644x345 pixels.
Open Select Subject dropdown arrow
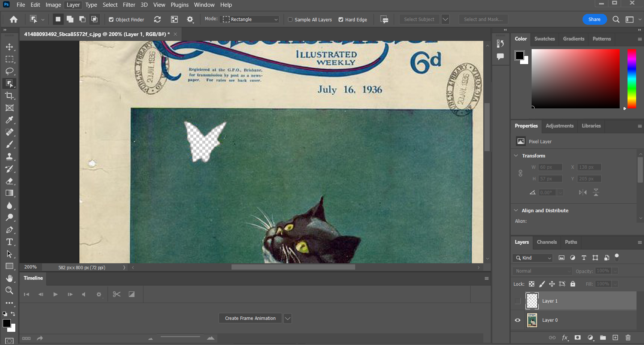445,19
